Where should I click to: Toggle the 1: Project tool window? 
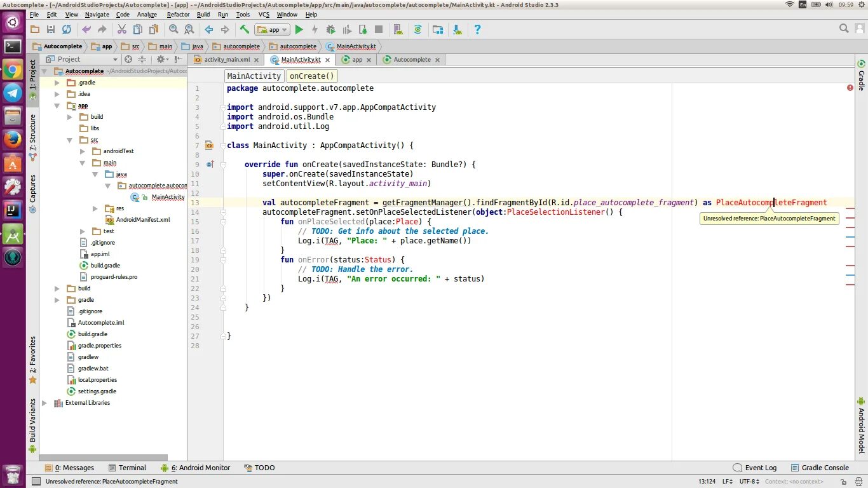coord(33,79)
